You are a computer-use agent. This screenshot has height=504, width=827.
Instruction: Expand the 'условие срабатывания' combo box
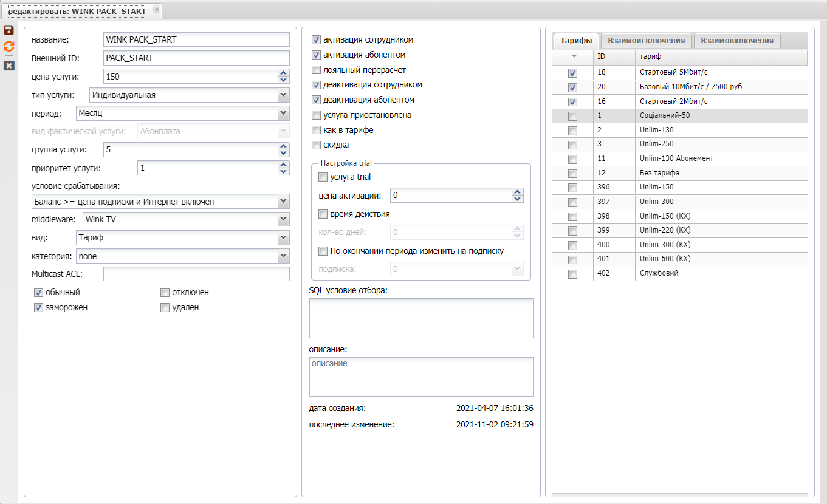(x=283, y=202)
